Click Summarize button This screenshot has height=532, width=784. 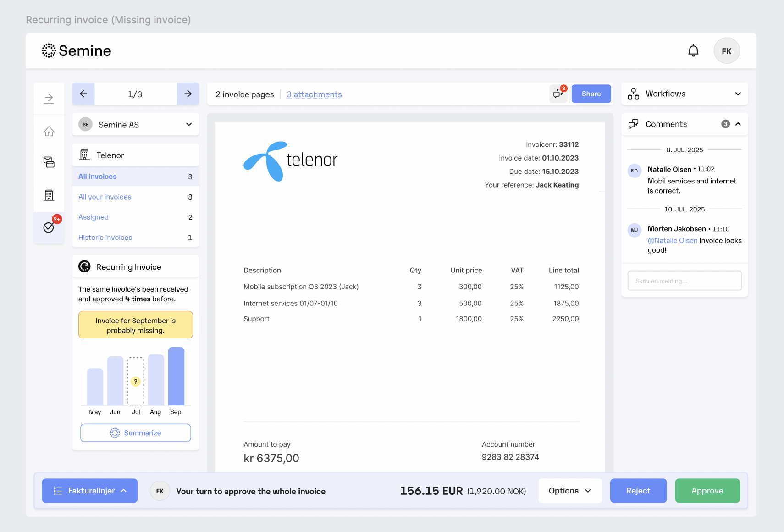(136, 433)
